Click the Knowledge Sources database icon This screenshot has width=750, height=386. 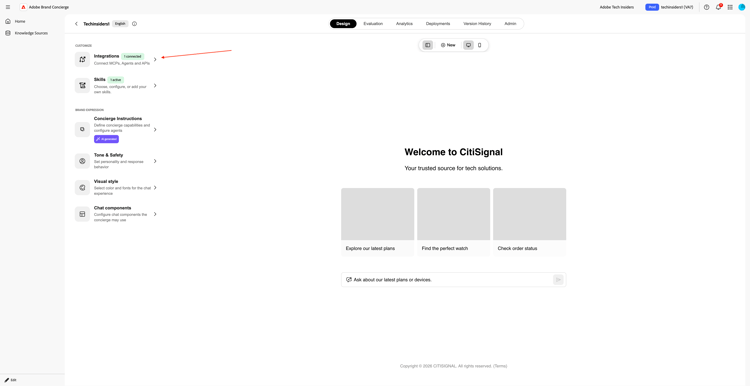click(8, 33)
